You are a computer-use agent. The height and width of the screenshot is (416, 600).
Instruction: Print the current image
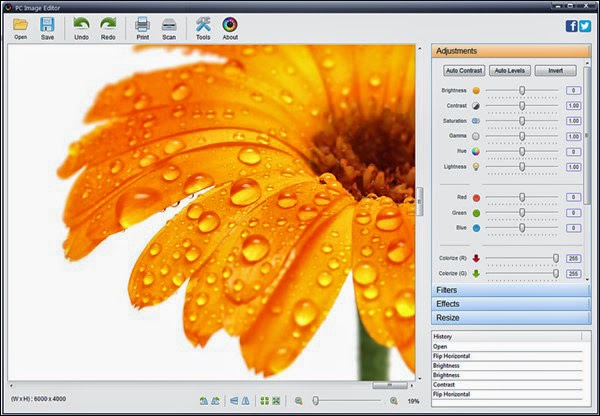142,25
